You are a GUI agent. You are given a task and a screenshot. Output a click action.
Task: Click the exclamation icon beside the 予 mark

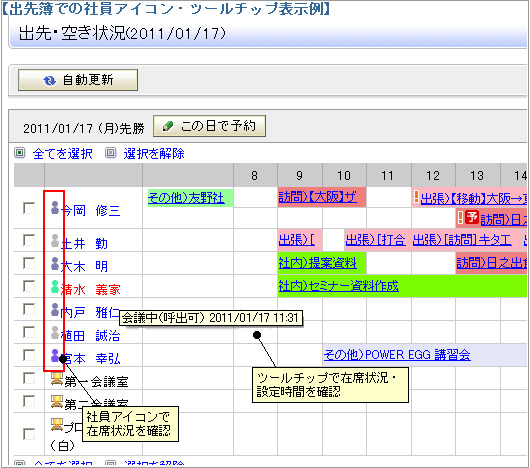[460, 217]
